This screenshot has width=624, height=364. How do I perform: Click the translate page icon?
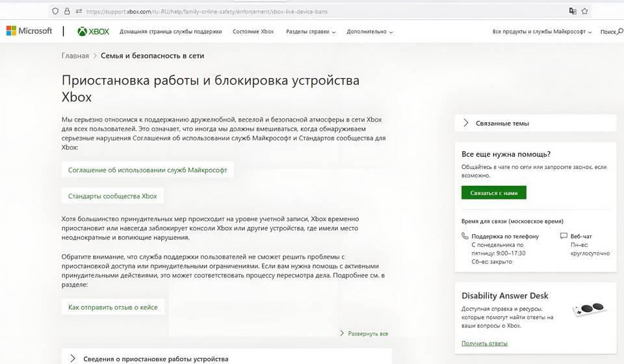573,11
